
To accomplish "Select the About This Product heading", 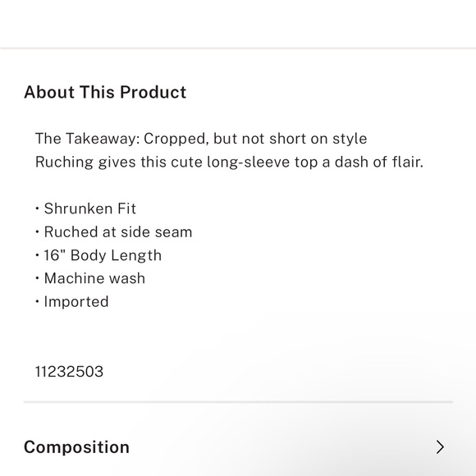I will click(105, 92).
